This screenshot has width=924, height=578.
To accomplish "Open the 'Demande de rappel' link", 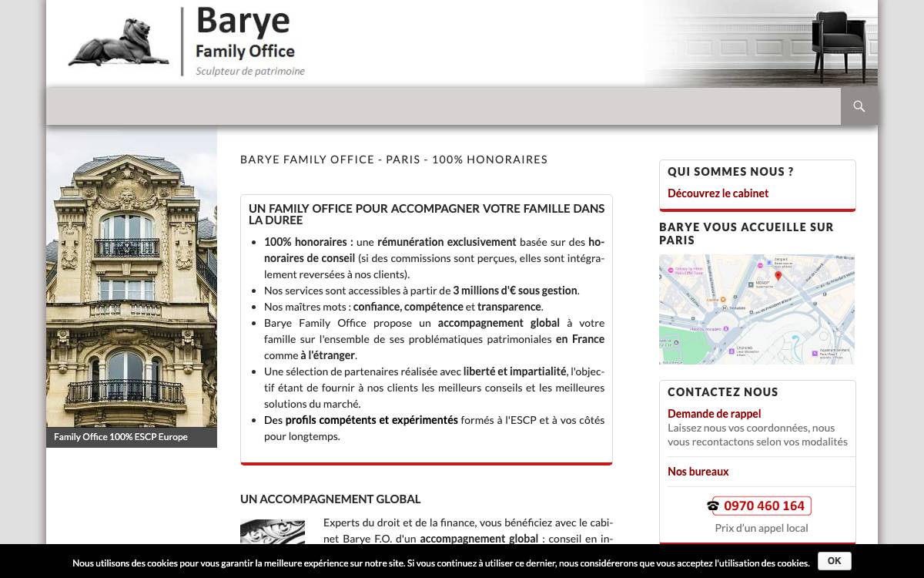I will click(x=714, y=414).
